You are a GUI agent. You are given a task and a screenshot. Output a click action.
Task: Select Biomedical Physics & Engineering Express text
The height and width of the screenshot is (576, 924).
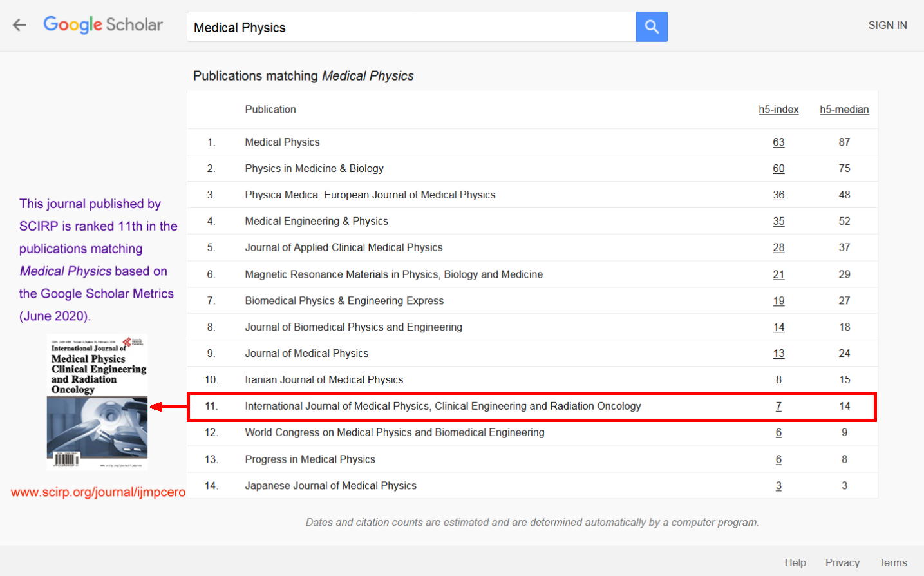tap(344, 301)
